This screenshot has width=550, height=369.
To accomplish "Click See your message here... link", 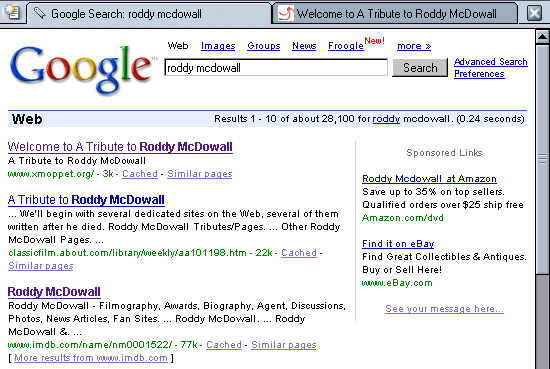I will coord(444,309).
